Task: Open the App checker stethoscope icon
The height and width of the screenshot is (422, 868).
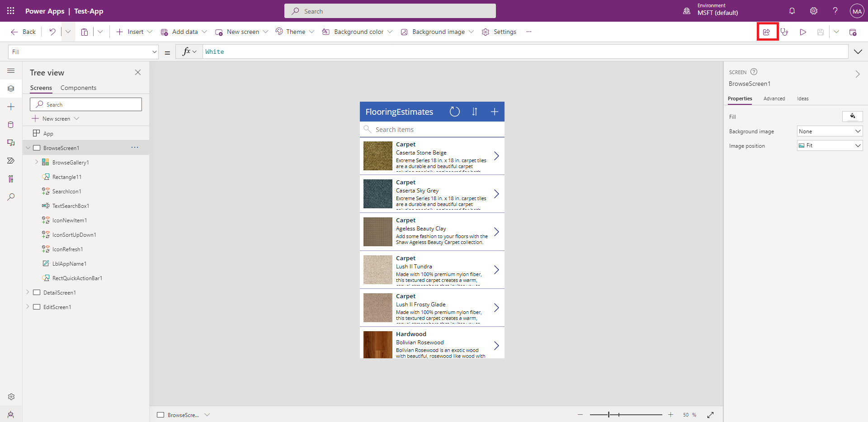Action: click(x=784, y=32)
